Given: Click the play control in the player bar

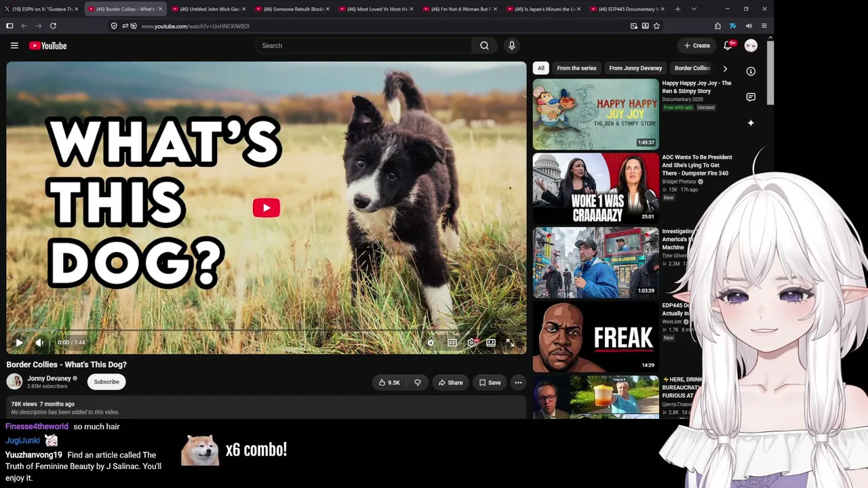Looking at the screenshot, I should tap(19, 342).
